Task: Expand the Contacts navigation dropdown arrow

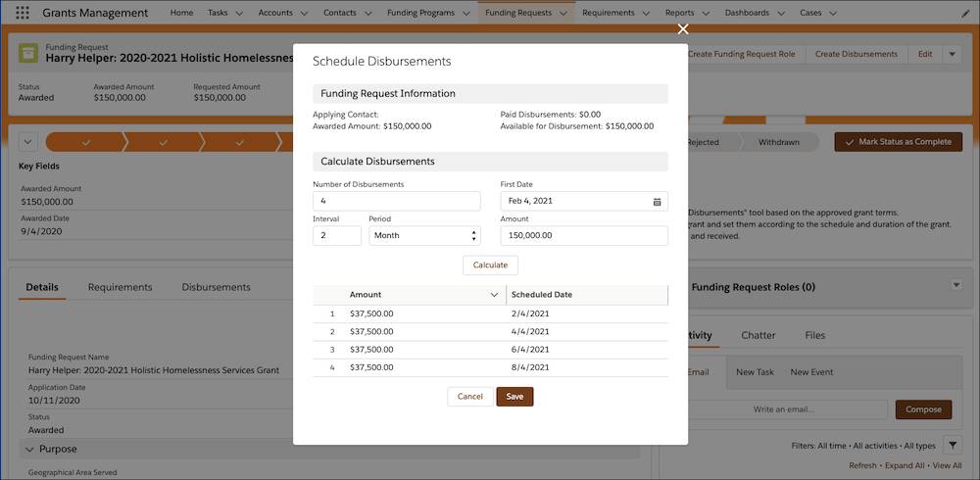Action: pyautogui.click(x=367, y=13)
